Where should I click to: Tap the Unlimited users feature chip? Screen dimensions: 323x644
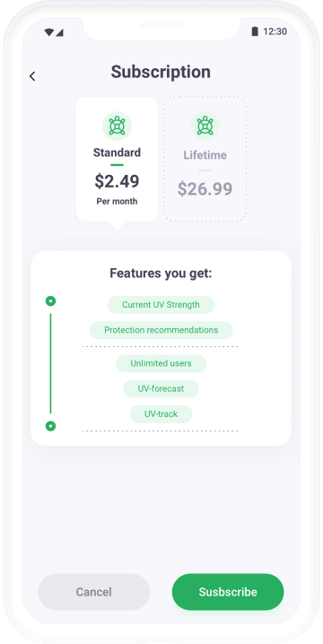[x=161, y=363]
